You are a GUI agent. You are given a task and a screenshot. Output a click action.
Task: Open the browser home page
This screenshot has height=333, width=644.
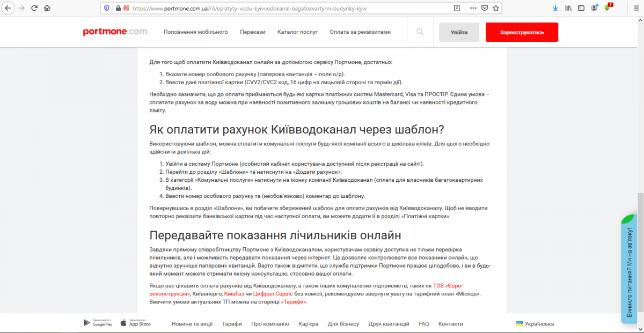[x=47, y=8]
